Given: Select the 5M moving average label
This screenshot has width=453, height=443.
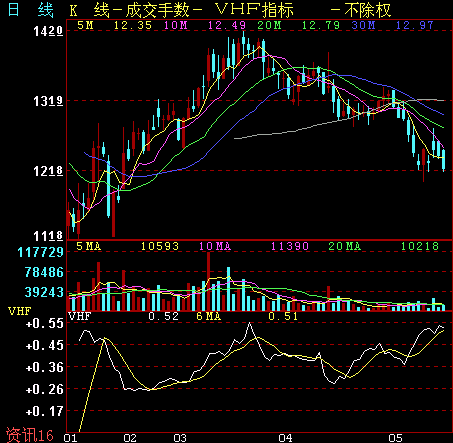Looking at the screenshot, I should click(x=85, y=25).
